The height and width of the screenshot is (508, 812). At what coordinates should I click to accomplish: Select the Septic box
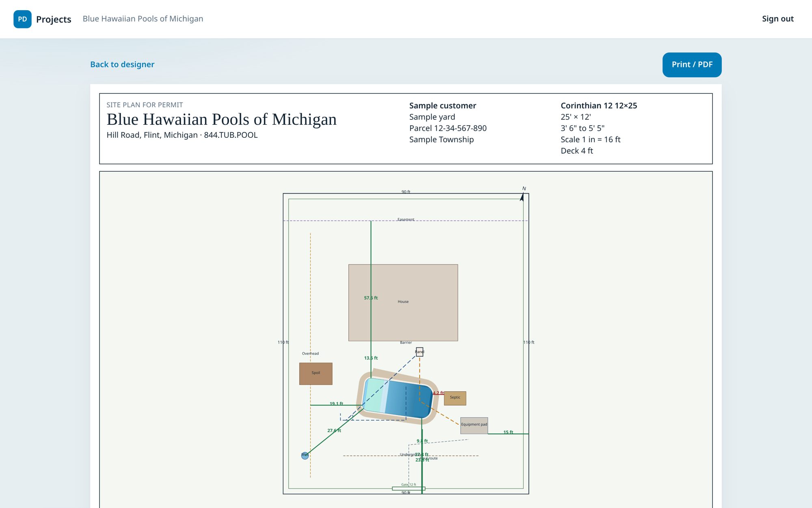(x=455, y=398)
